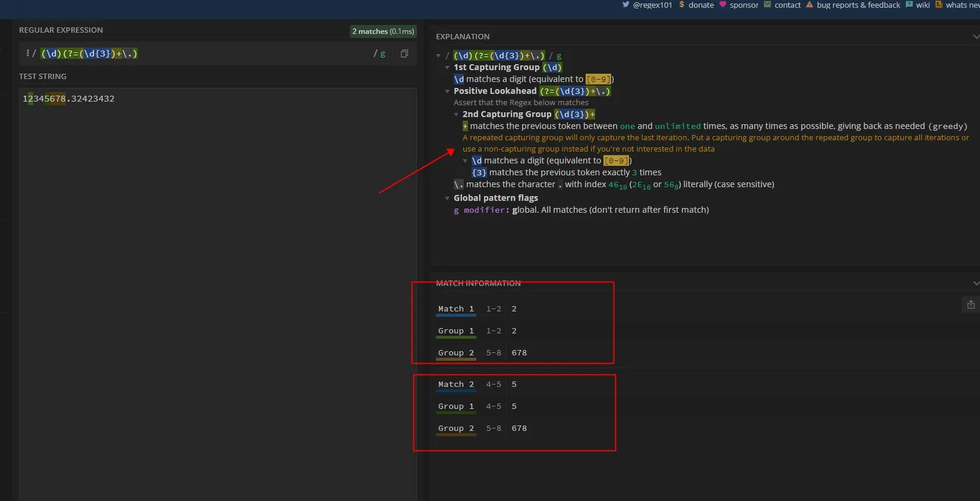The image size is (980, 501).
Task: Open the sponsor link
Action: (x=744, y=5)
